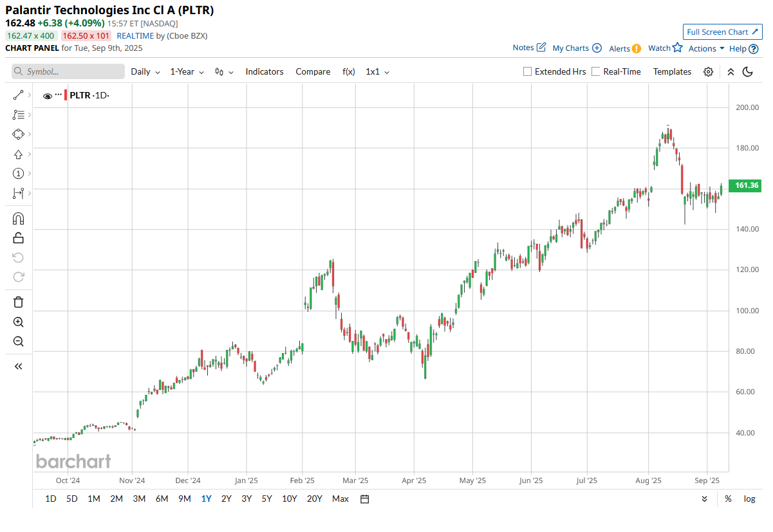
Task: Collapse the chart toolbar with double chevron
Action: [731, 72]
